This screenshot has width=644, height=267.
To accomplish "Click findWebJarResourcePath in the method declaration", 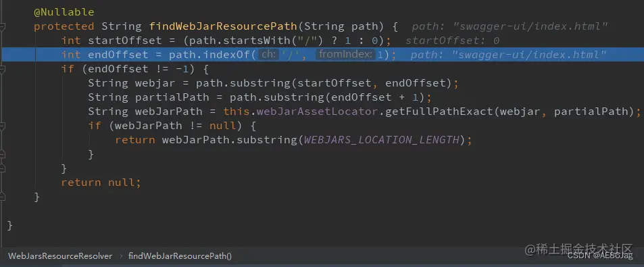I will [222, 27].
